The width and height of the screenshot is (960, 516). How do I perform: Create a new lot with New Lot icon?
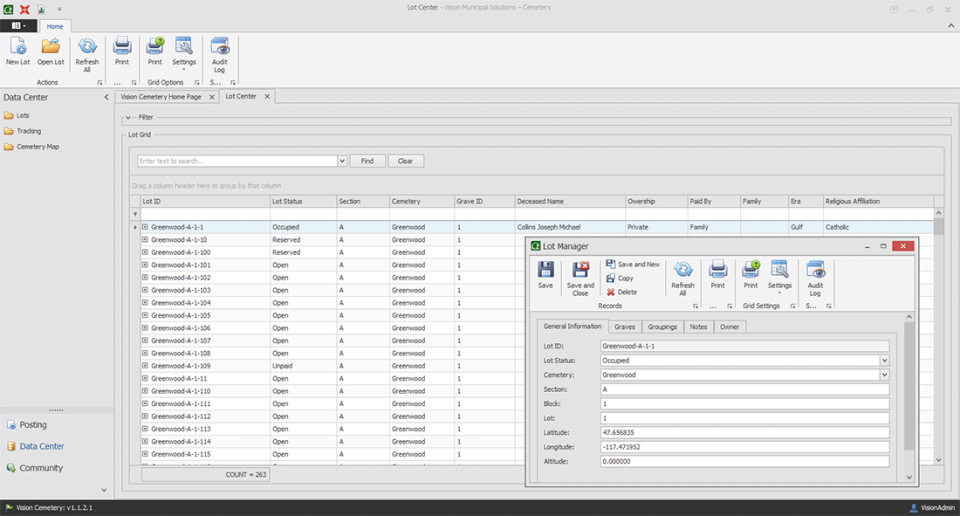(18, 51)
